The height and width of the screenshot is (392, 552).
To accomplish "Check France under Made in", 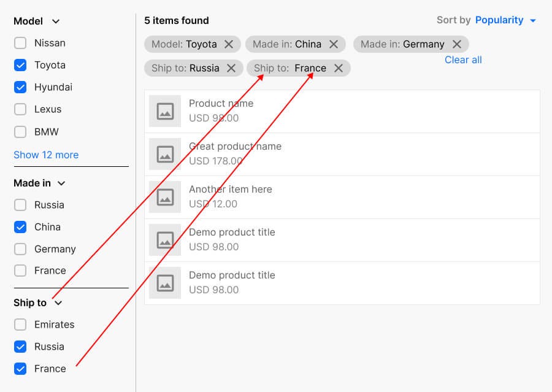I will (x=20, y=271).
